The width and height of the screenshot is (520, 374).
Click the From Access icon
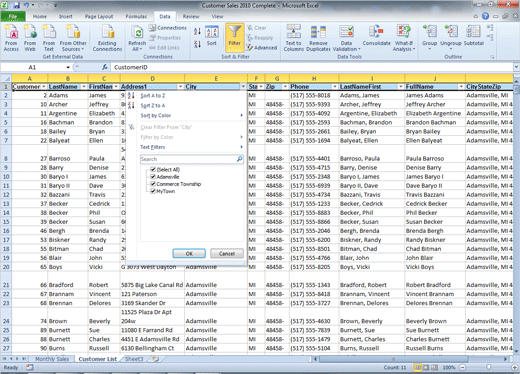(11, 38)
